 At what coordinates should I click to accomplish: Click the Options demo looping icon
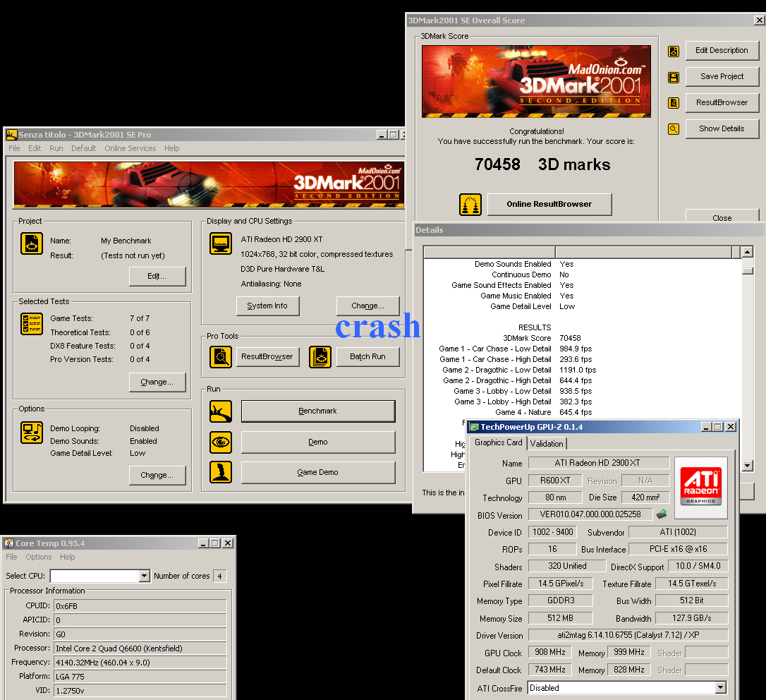[x=32, y=433]
